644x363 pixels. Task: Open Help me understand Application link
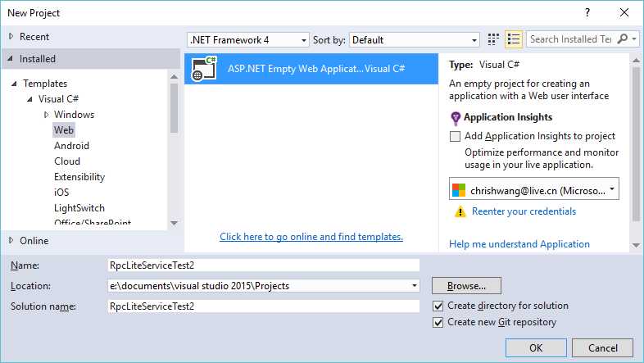pyautogui.click(x=519, y=244)
